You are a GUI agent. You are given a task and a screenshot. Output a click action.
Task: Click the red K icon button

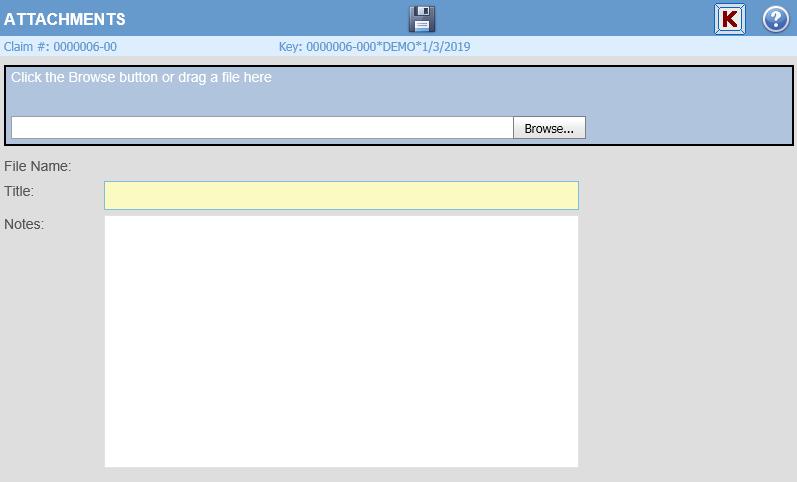point(730,19)
